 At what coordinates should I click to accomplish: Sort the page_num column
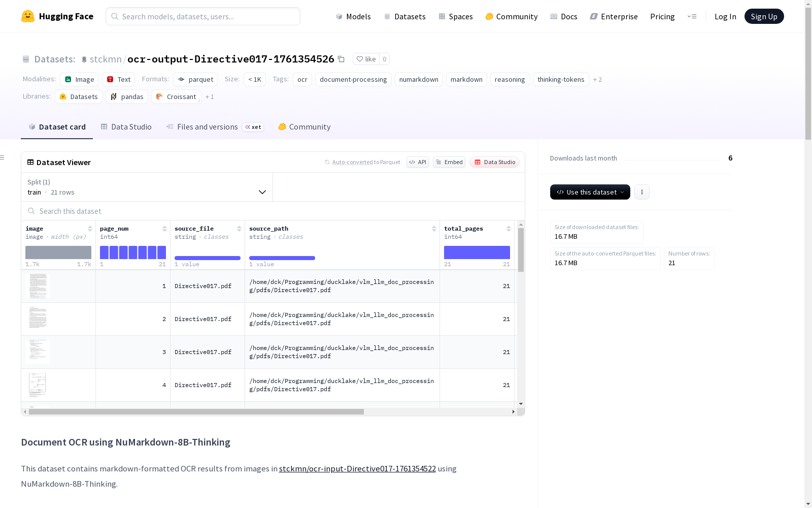164,229
